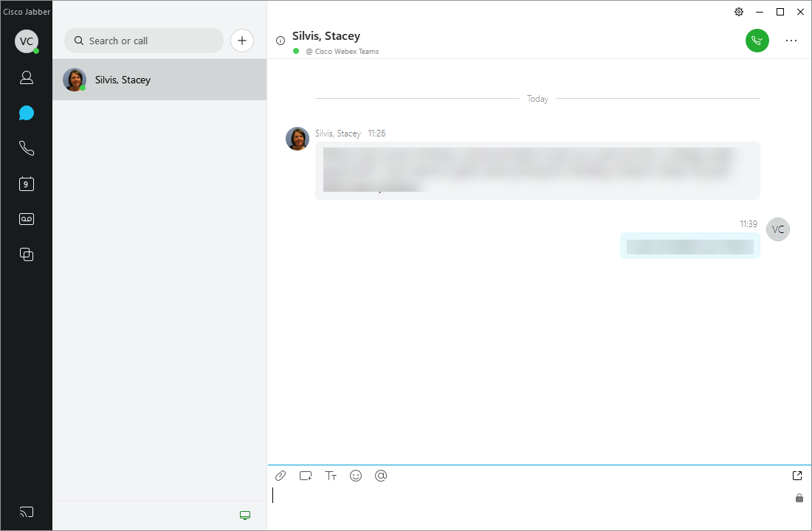Screen dimensions: 812x531
Task: Send a screen capture with the capture icon
Action: point(305,475)
